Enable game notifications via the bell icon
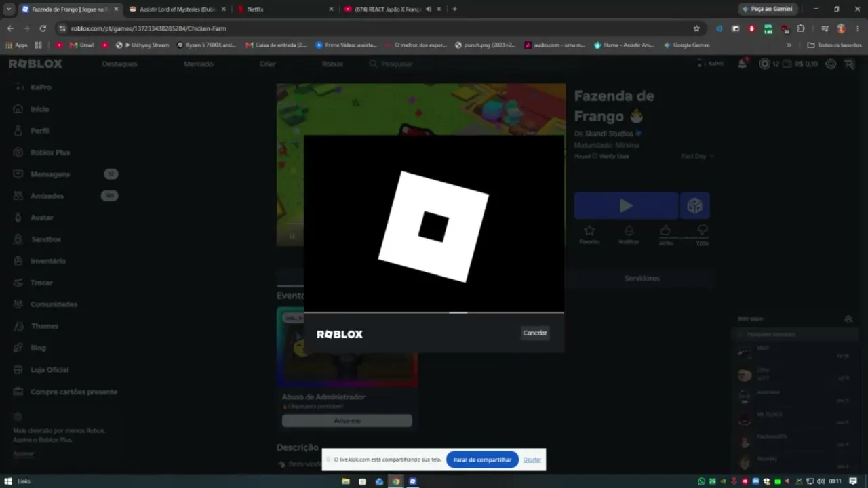The height and width of the screenshot is (488, 868). point(629,235)
